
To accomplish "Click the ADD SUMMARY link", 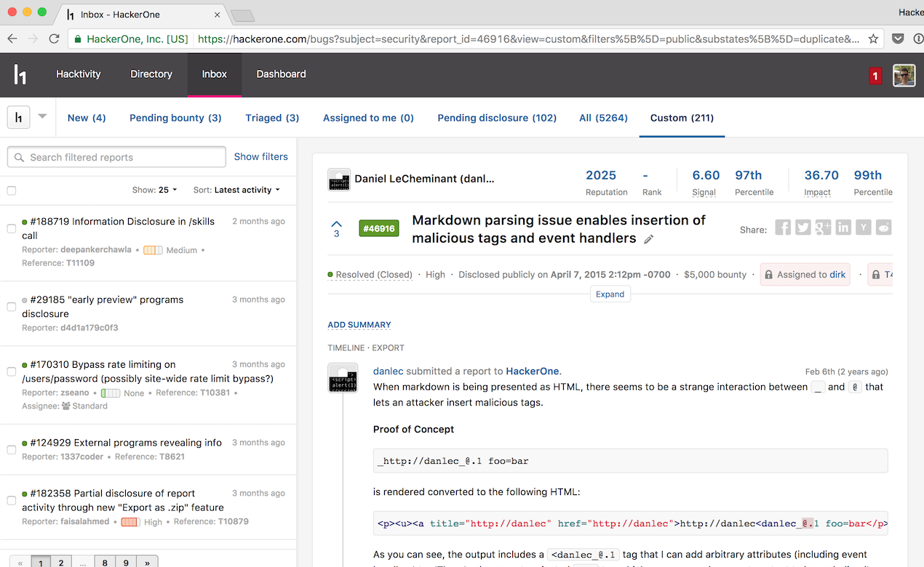I will (x=359, y=325).
